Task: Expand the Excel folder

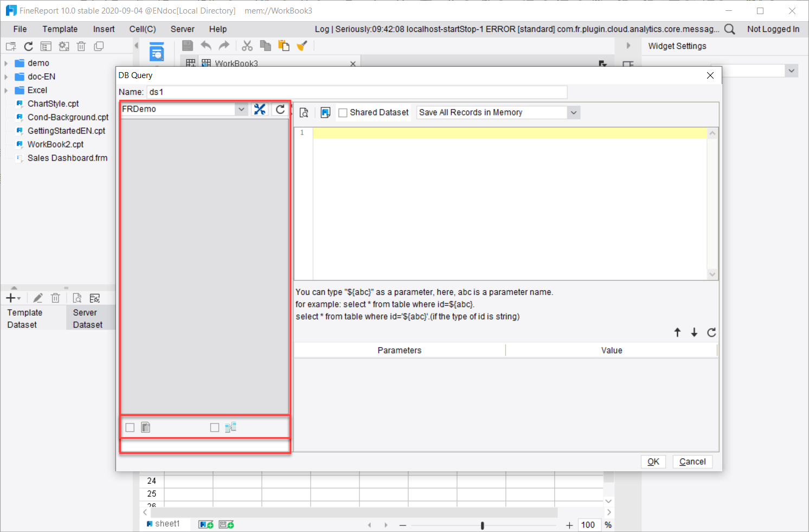Action: (6, 90)
